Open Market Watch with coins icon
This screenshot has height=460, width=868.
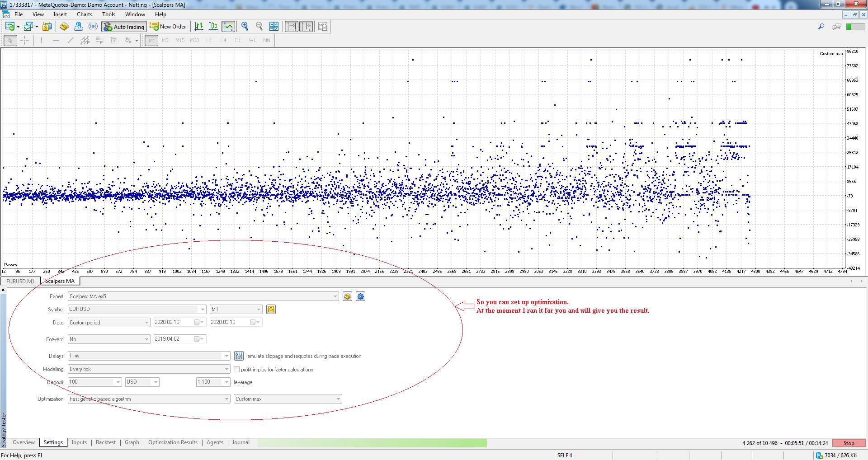47,27
